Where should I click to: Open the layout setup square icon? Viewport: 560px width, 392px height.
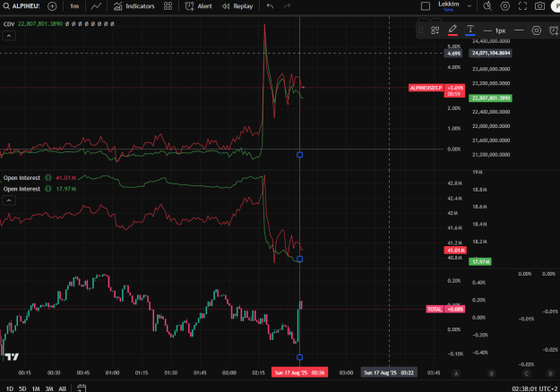coord(426,6)
